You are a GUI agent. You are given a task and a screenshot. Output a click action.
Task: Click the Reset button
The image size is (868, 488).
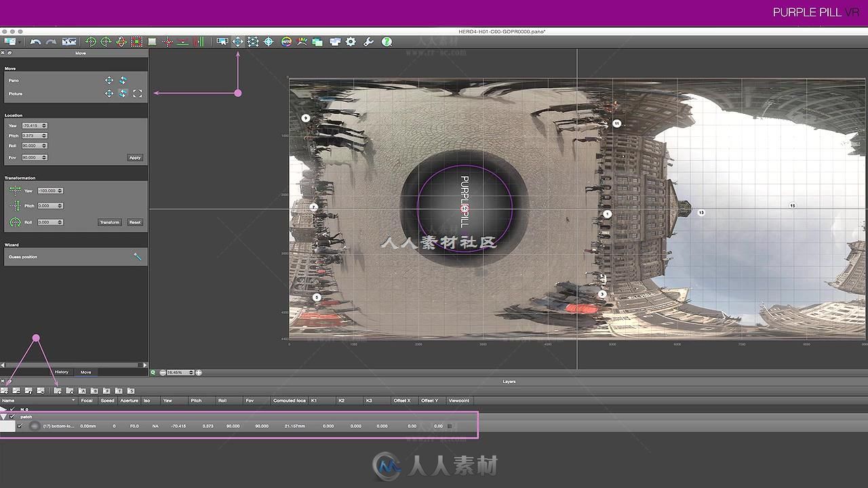(x=135, y=222)
